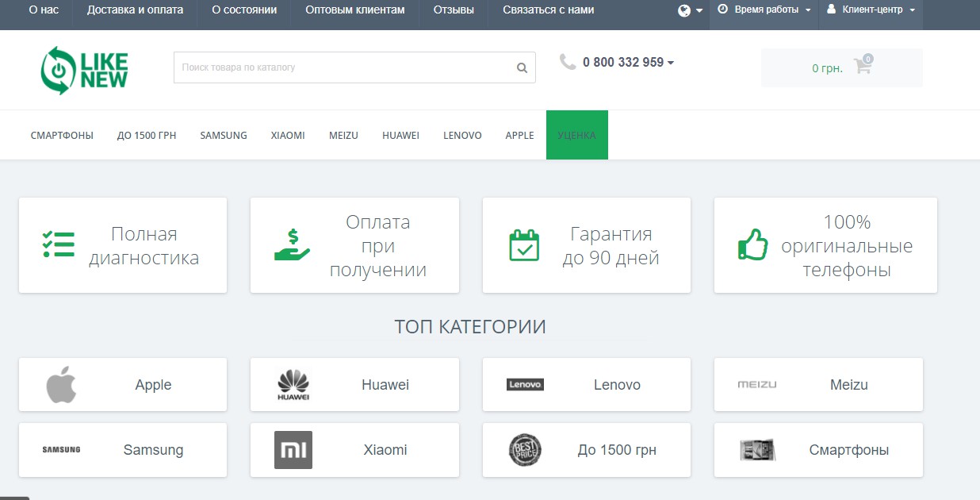Click the Xiaomi Mi logo image
Viewport: 980px width, 500px height.
[x=293, y=450]
